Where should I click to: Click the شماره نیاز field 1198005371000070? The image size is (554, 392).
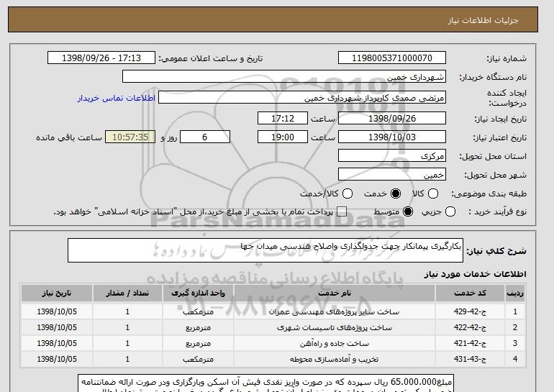392,58
